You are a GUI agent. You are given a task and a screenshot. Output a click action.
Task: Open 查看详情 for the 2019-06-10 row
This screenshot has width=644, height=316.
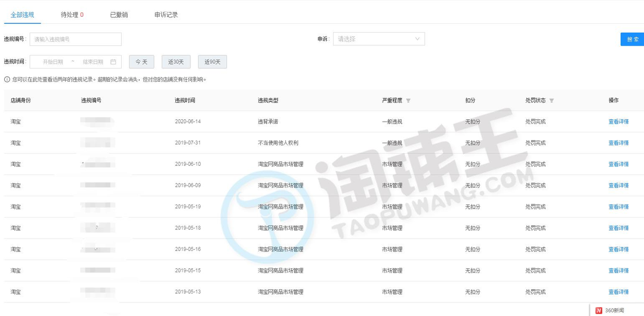point(618,165)
